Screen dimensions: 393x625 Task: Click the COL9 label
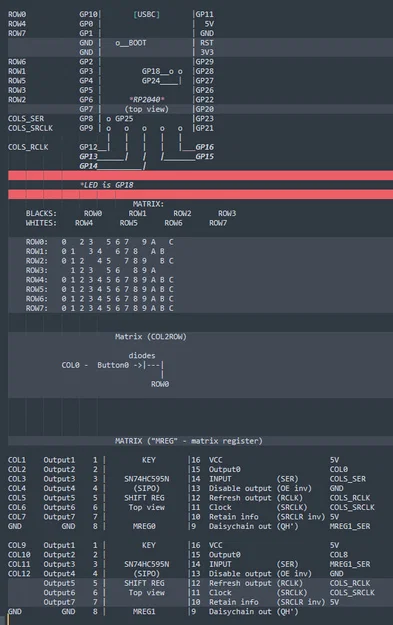click(17, 545)
